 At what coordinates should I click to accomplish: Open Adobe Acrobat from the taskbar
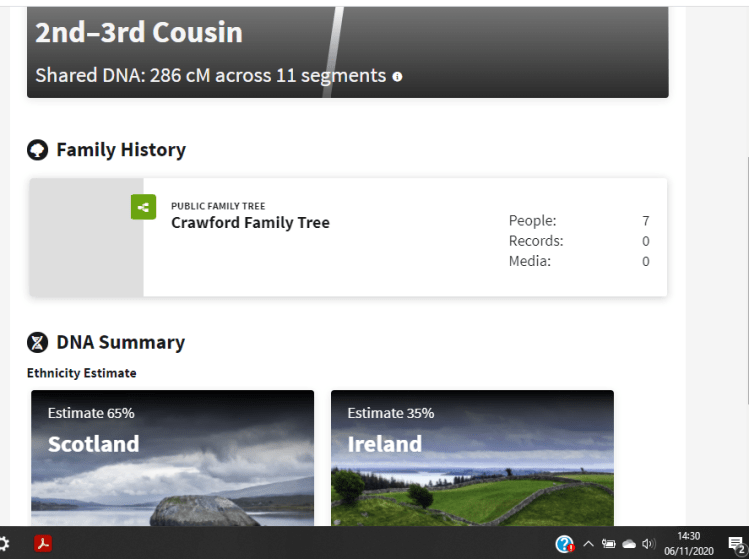(43, 544)
